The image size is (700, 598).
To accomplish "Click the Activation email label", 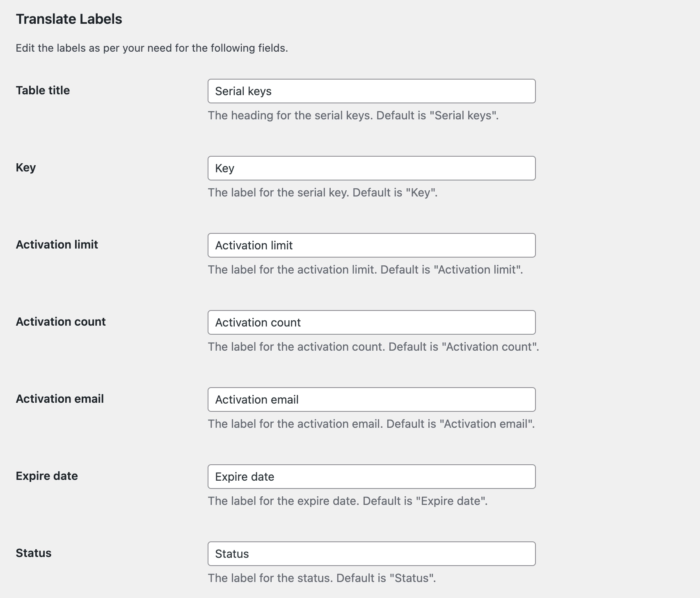I will coord(60,399).
